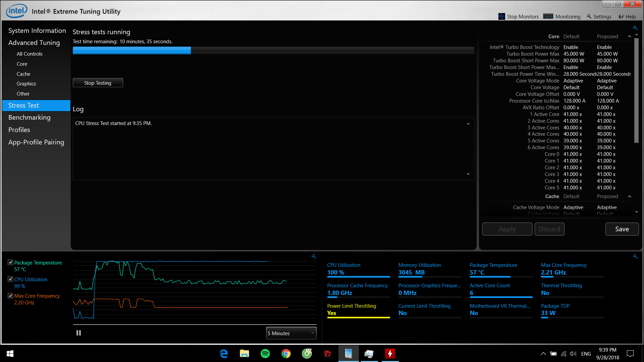Screen dimensions: 644x362
Task: Open the 5 Minutes time range dropdown
Action: [x=291, y=333]
